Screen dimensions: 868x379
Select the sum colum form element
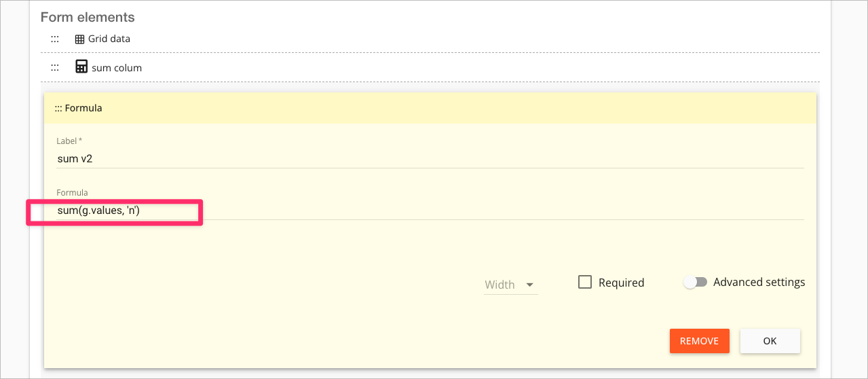(x=117, y=68)
